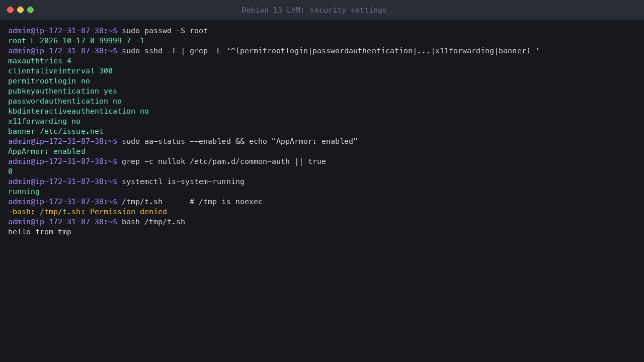
Task: Click the red close window button
Action: coord(10,10)
